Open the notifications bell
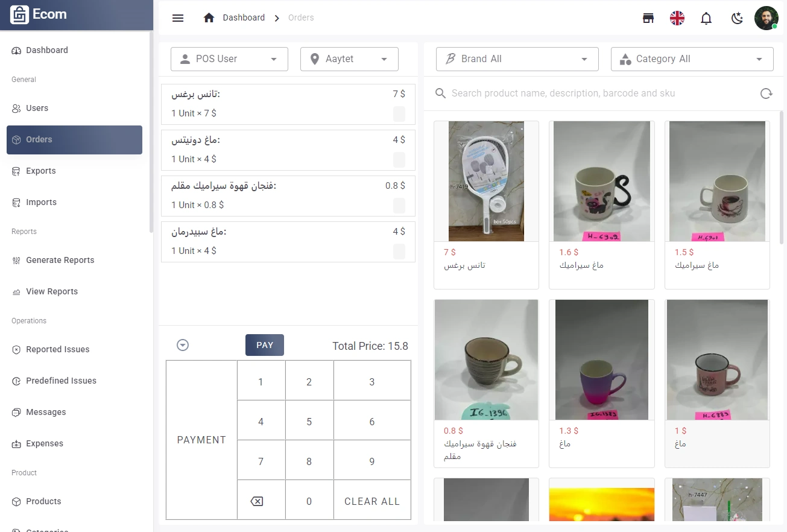This screenshot has width=787, height=532. click(x=706, y=18)
